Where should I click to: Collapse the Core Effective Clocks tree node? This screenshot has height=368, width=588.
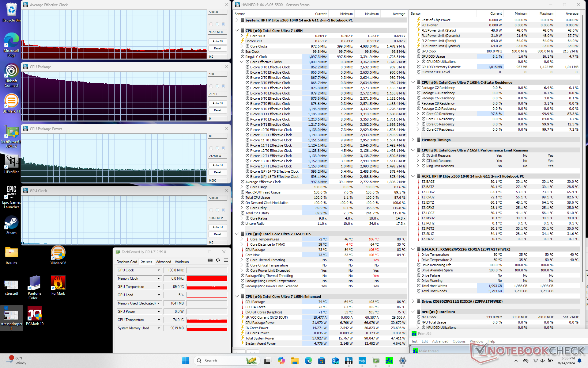242,62
